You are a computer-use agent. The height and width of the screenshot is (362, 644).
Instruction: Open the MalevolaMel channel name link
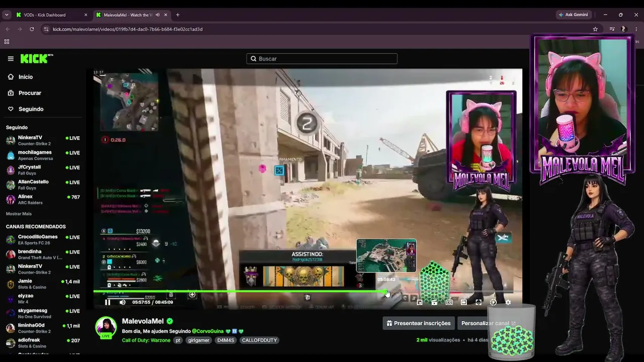point(143,321)
